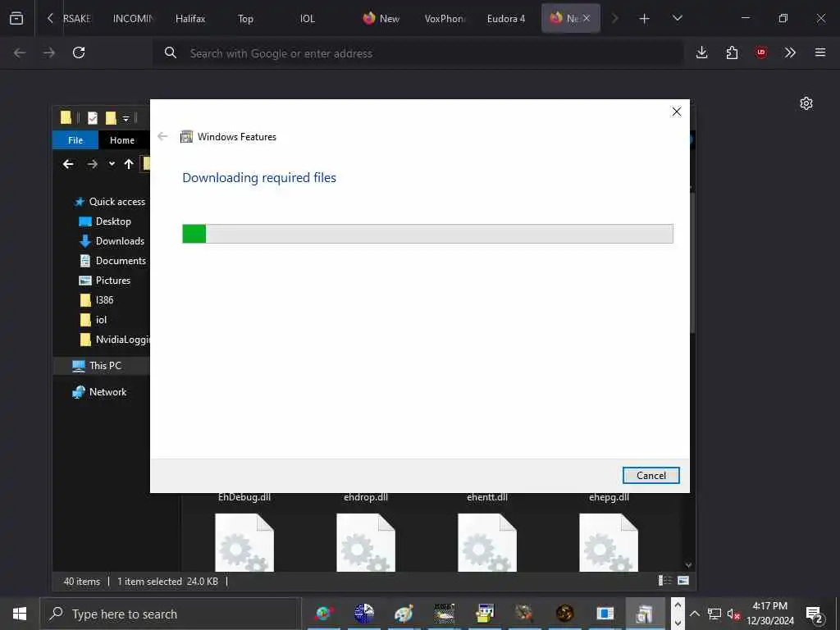Open the browser Downloads panel
The width and height of the screenshot is (840, 630).
(702, 52)
